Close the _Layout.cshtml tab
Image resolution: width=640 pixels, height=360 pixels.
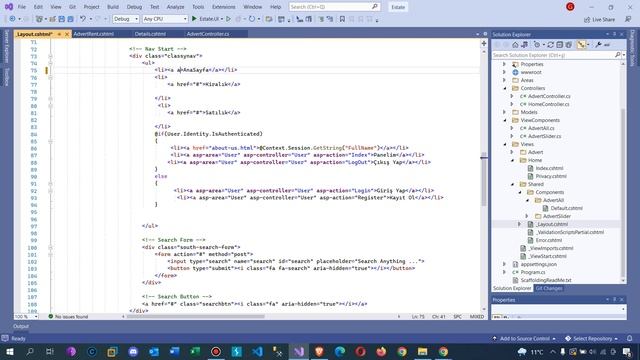pos(67,34)
